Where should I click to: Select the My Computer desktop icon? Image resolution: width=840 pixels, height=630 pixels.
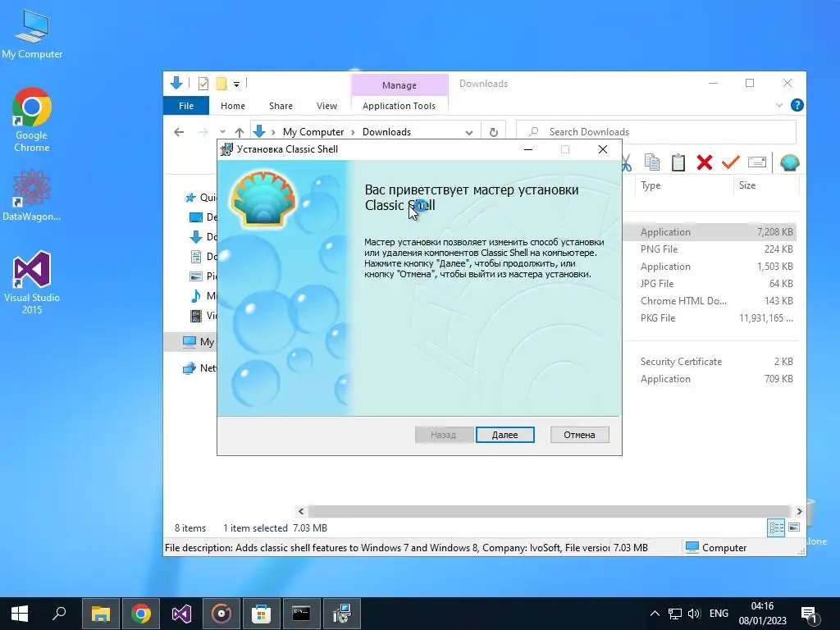click(x=32, y=34)
